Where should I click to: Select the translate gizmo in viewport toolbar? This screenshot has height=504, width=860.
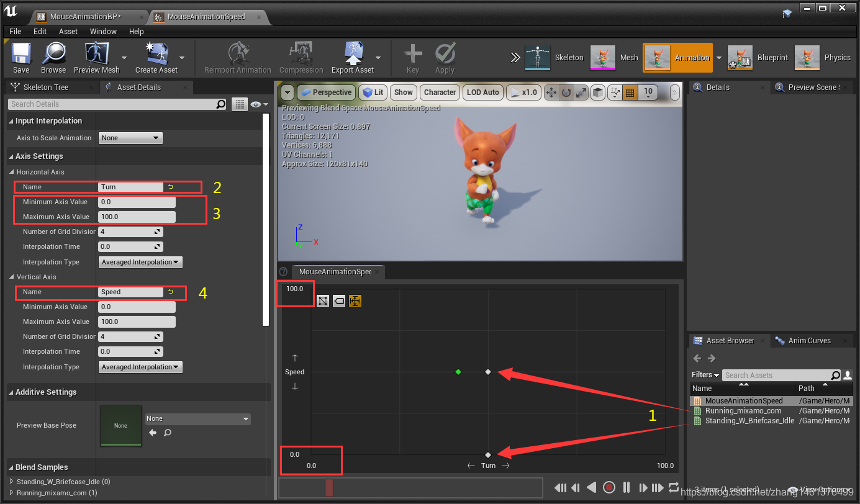(551, 92)
